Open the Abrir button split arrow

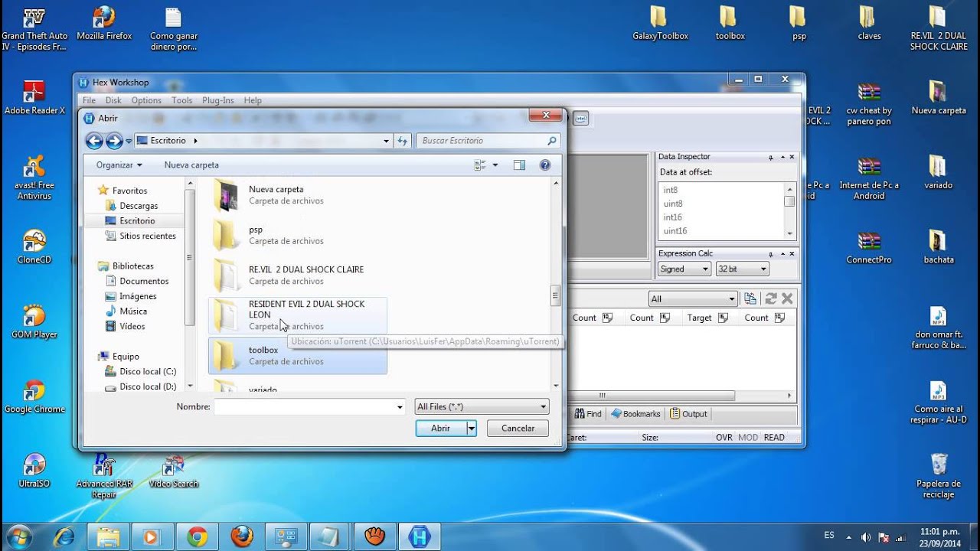[x=472, y=429]
